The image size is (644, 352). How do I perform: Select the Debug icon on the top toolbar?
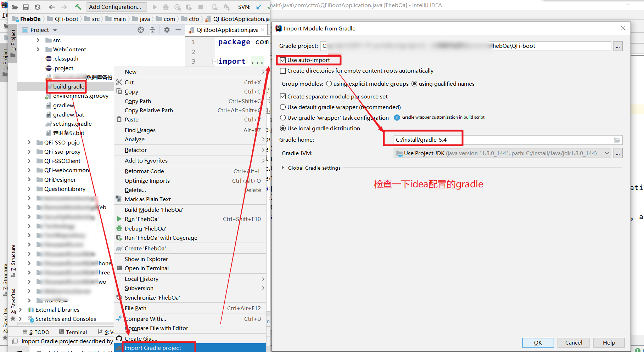pos(166,7)
